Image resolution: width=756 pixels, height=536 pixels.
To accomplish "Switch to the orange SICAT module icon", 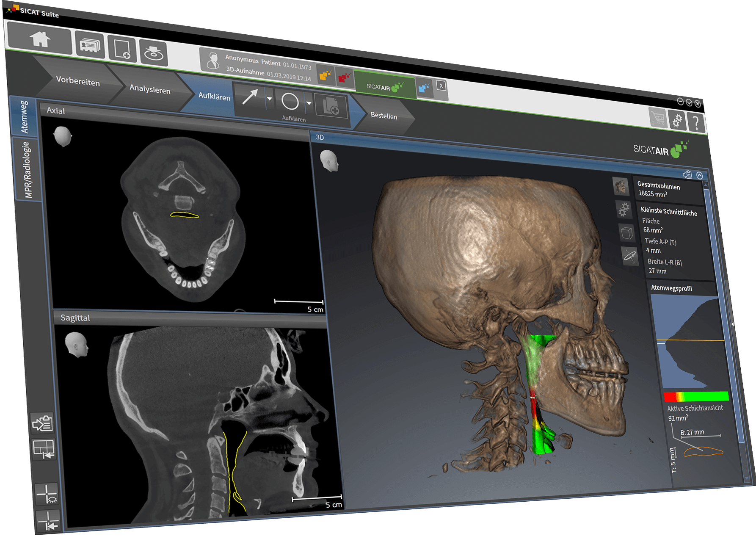I will click(325, 76).
